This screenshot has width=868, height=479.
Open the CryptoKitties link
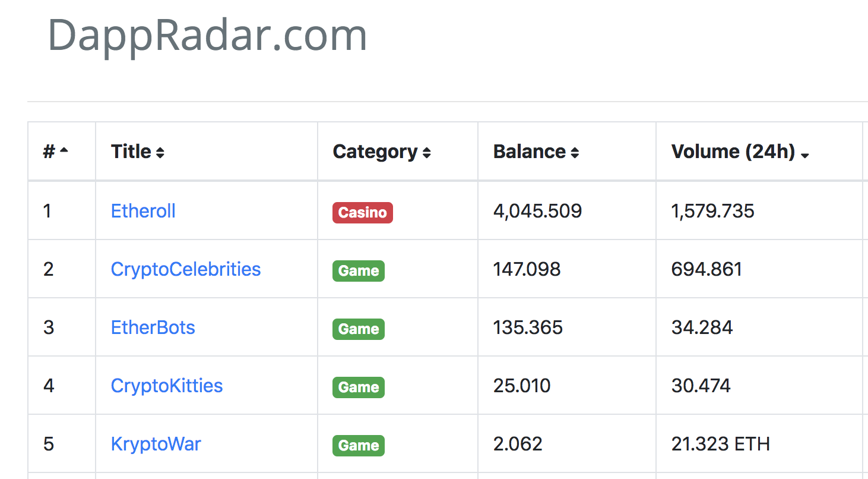[167, 386]
